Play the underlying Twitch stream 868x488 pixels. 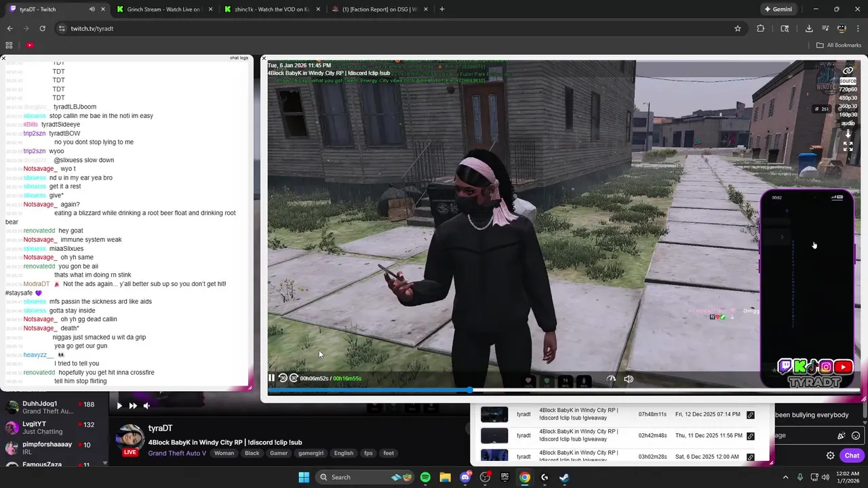119,405
